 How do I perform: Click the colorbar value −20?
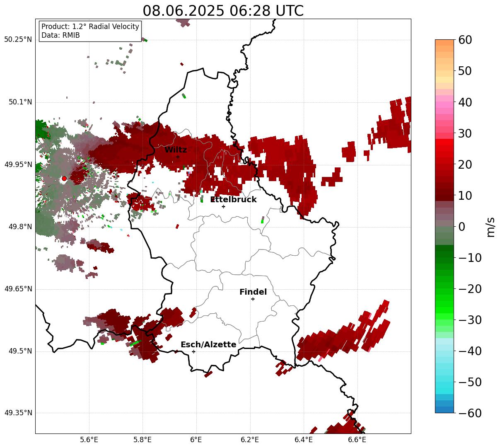(470, 289)
